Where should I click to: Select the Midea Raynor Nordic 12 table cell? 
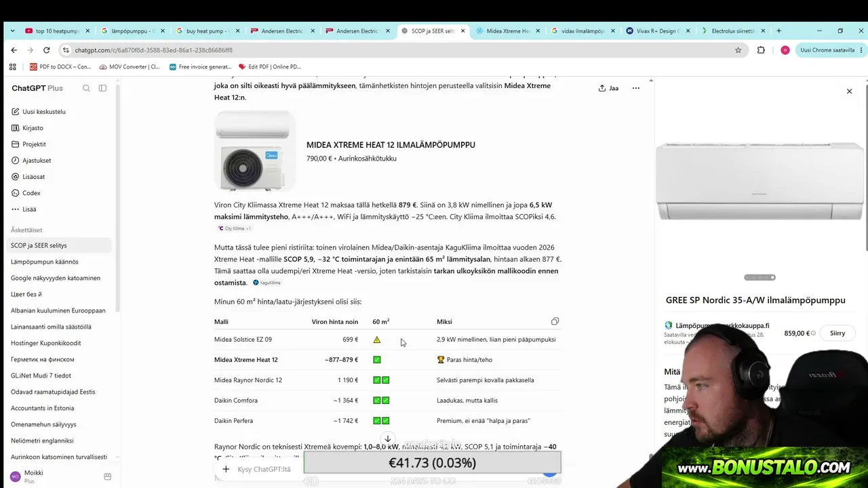tap(248, 380)
